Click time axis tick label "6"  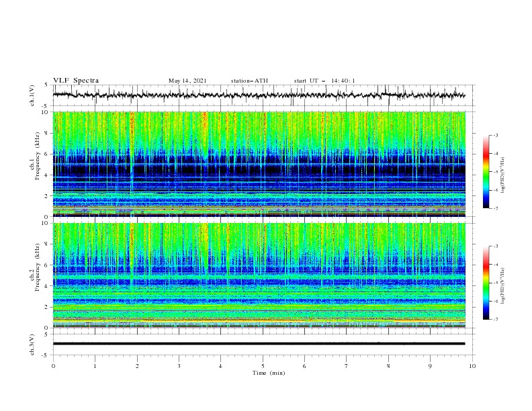tap(304, 366)
